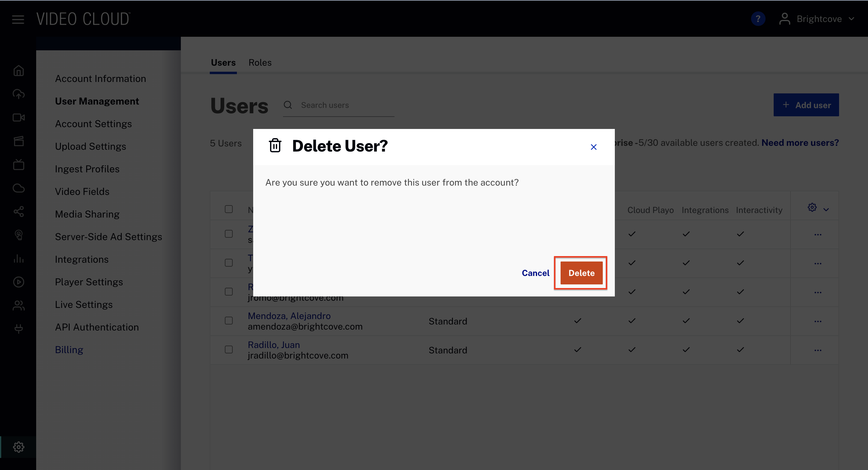Open the Billing link

(x=69, y=349)
